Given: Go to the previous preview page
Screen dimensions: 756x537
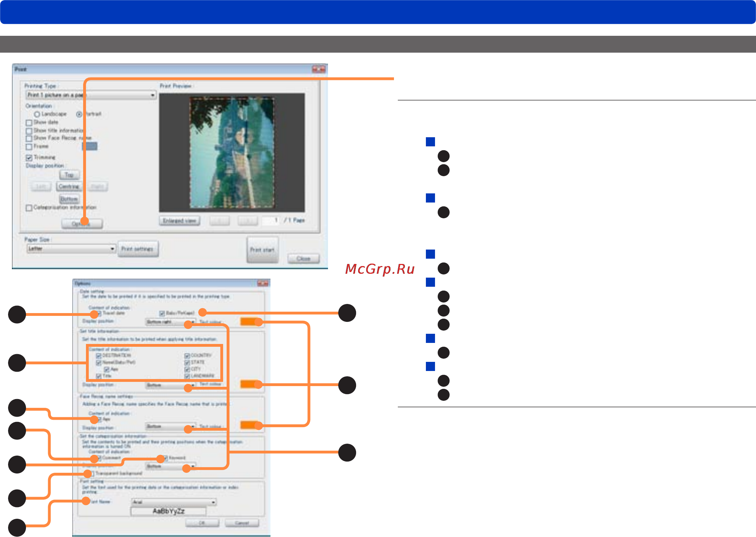Looking at the screenshot, I should coord(220,221).
